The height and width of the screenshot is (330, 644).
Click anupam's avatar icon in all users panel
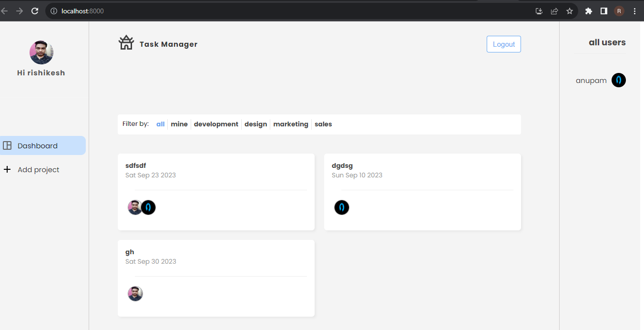(618, 80)
